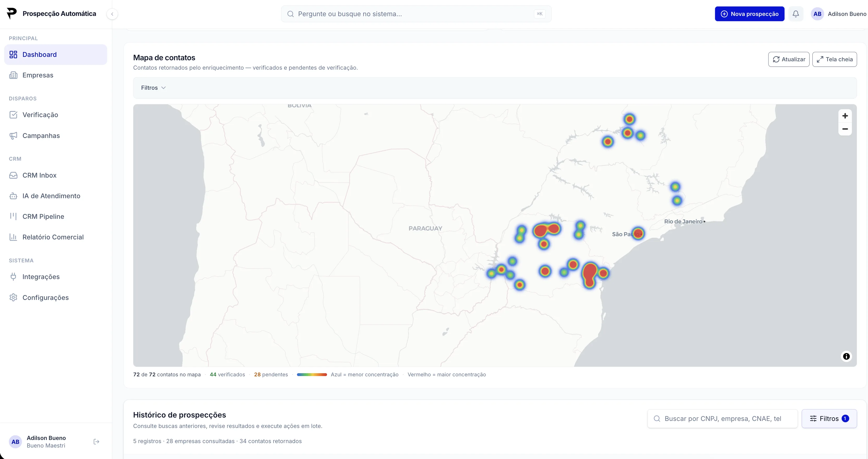The width and height of the screenshot is (868, 459).
Task: Click Bueno Maestri in sidebar footer
Action: click(x=46, y=445)
